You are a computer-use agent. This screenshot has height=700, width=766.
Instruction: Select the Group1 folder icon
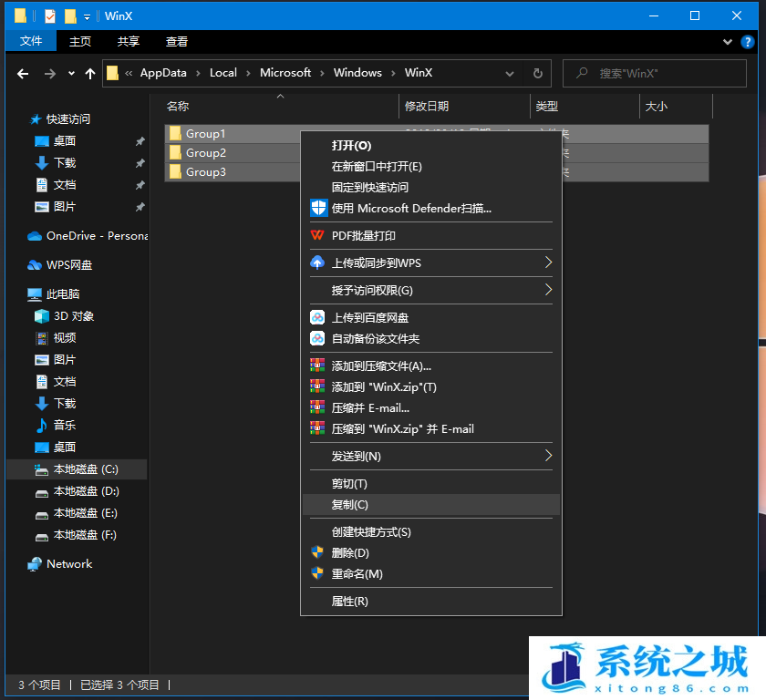pos(175,133)
